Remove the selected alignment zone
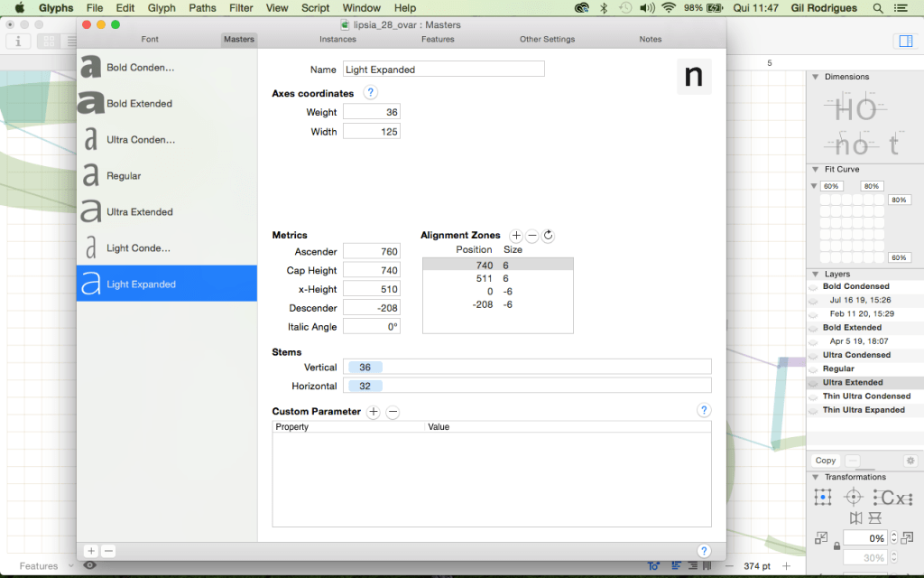This screenshot has width=924, height=578. (532, 236)
